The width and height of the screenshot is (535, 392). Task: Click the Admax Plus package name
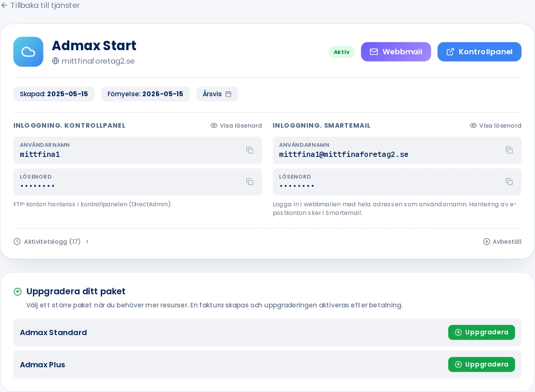42,365
